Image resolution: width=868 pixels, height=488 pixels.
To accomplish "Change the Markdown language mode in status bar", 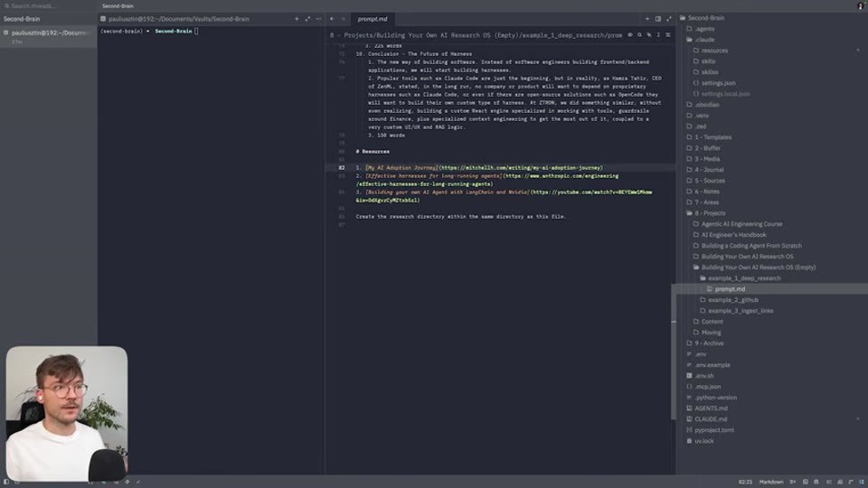I will tap(771, 482).
